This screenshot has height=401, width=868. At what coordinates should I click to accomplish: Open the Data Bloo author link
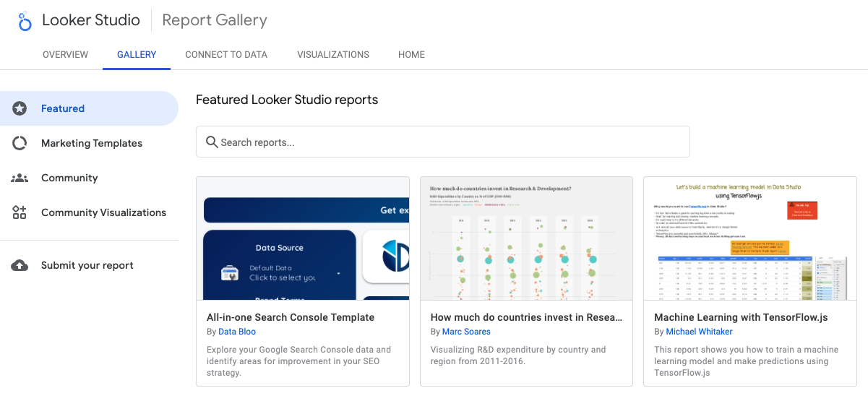tap(237, 332)
